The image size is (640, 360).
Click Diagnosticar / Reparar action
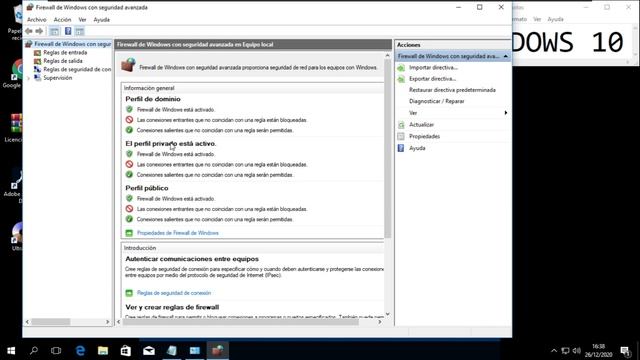click(437, 101)
